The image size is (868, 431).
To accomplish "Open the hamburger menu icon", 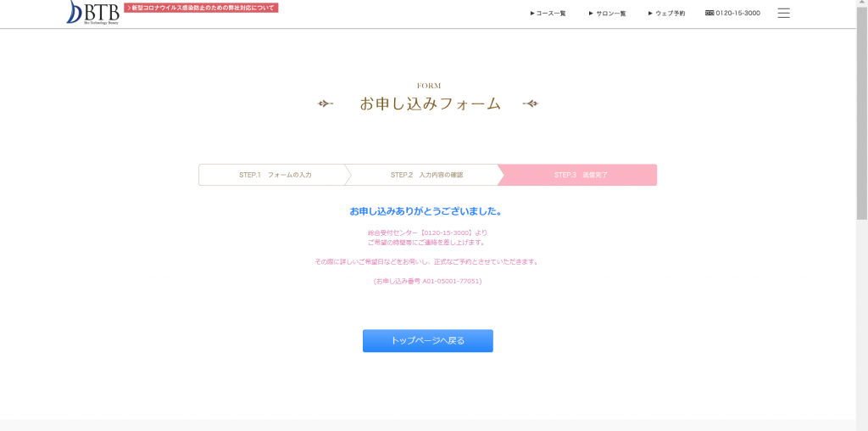I will pos(783,13).
